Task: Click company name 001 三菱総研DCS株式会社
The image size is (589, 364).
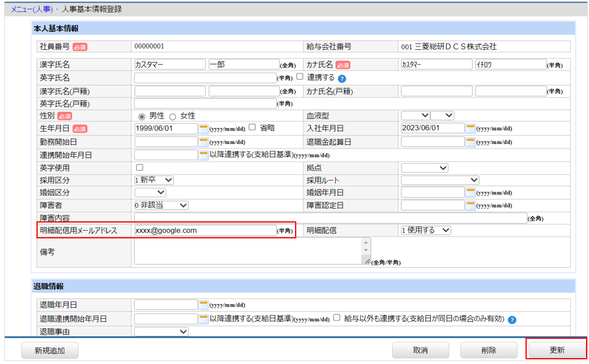Action: tap(449, 47)
